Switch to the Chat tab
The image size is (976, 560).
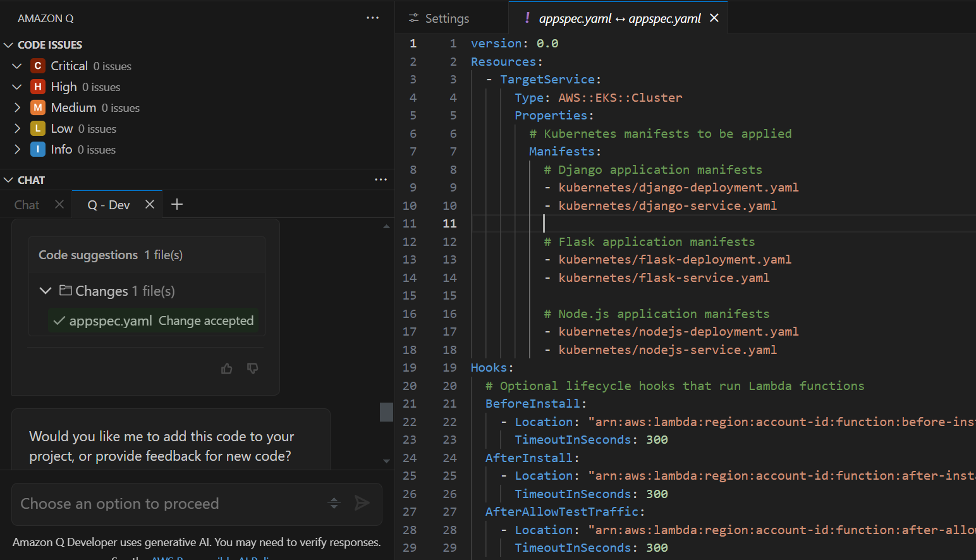pos(27,205)
